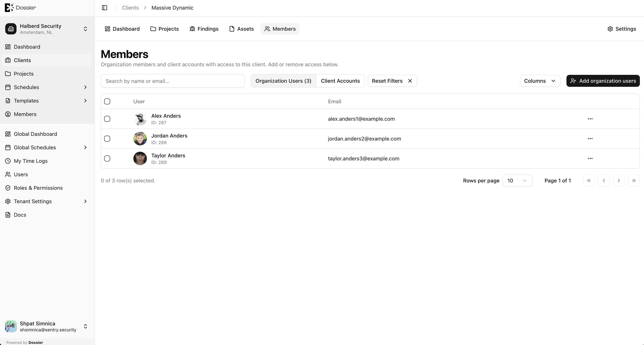The height and width of the screenshot is (345, 644).
Task: Expand Tenant Settings in sidebar
Action: click(x=85, y=201)
